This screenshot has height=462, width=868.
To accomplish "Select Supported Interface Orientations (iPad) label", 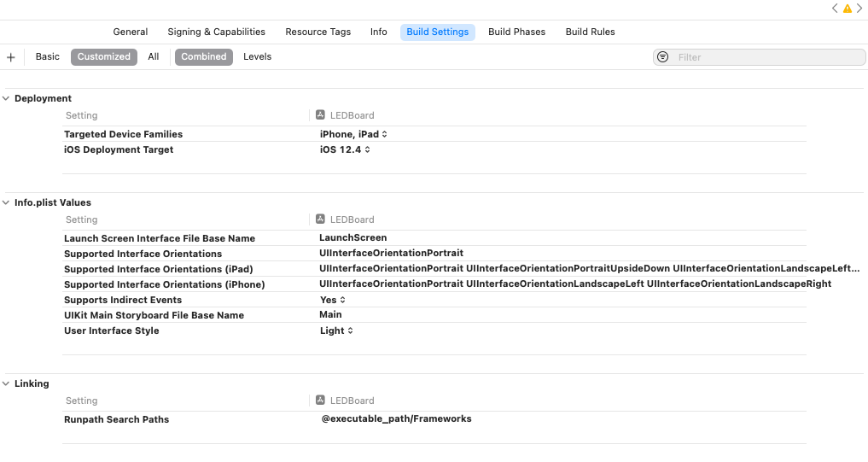I will [158, 269].
